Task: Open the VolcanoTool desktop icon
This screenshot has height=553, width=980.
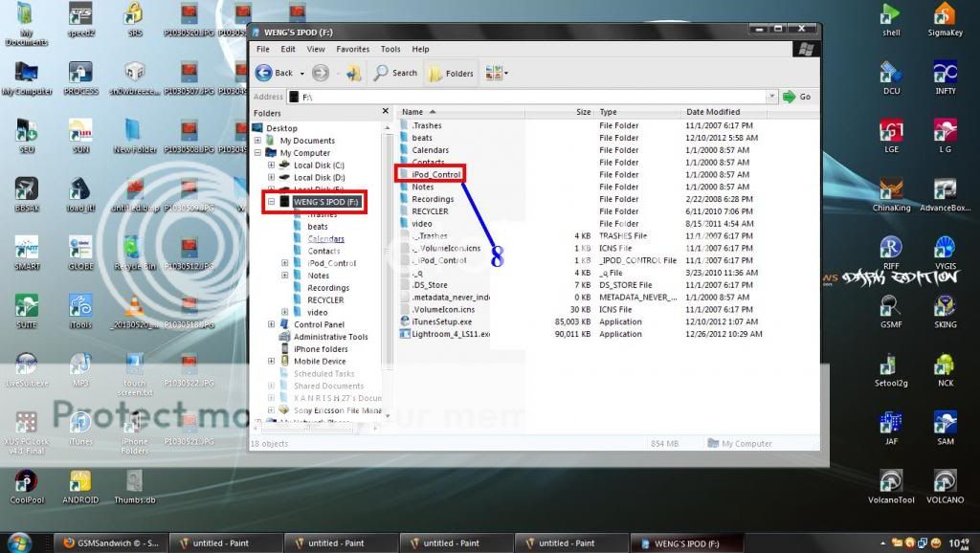Action: coord(891,481)
